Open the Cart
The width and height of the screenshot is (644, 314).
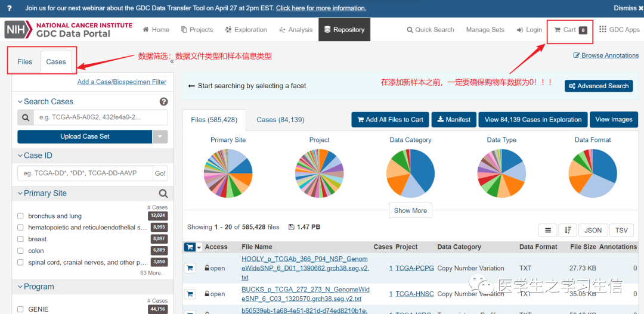[x=570, y=30]
